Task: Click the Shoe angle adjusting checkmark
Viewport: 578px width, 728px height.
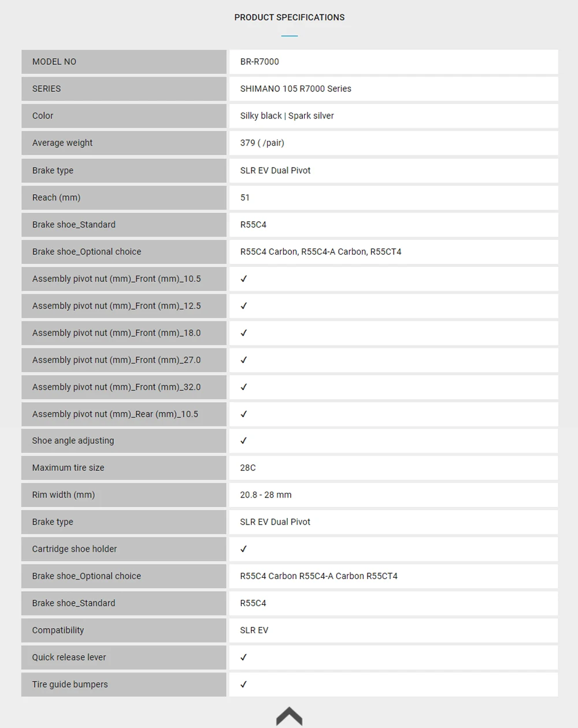Action: [x=243, y=441]
